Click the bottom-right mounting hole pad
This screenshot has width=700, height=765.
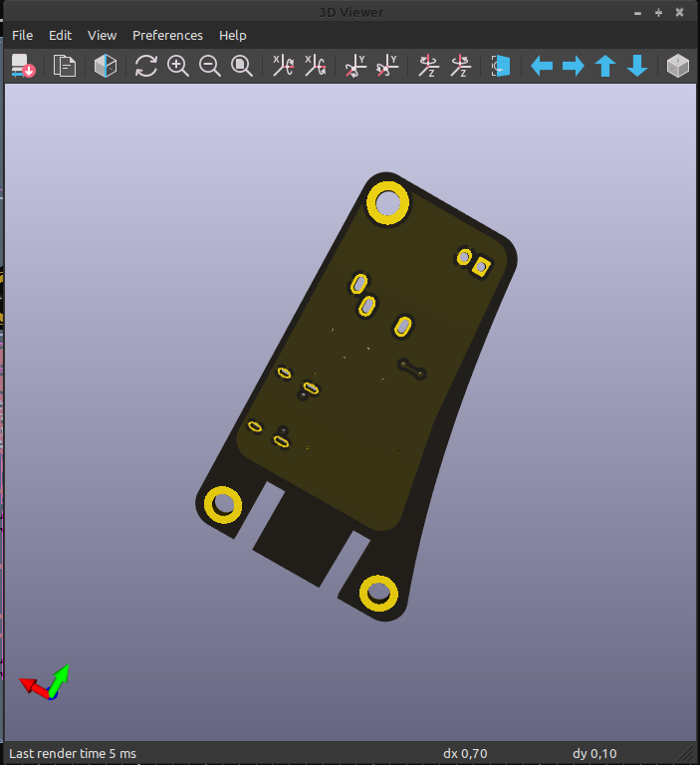click(x=378, y=594)
